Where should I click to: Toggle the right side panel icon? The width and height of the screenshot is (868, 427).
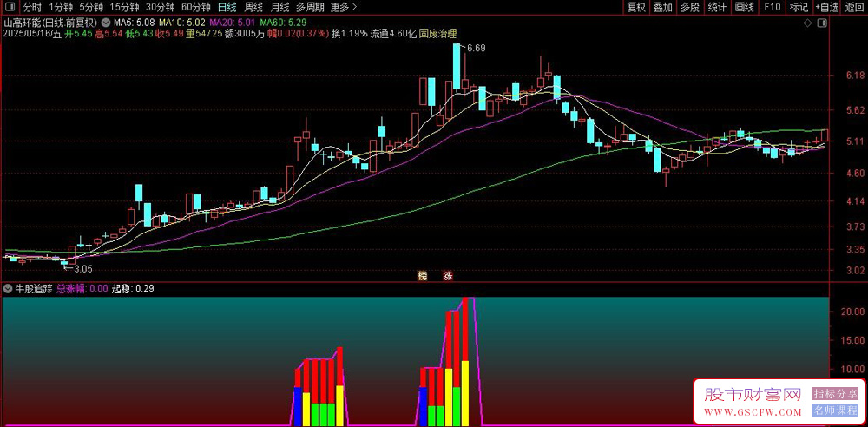click(823, 23)
